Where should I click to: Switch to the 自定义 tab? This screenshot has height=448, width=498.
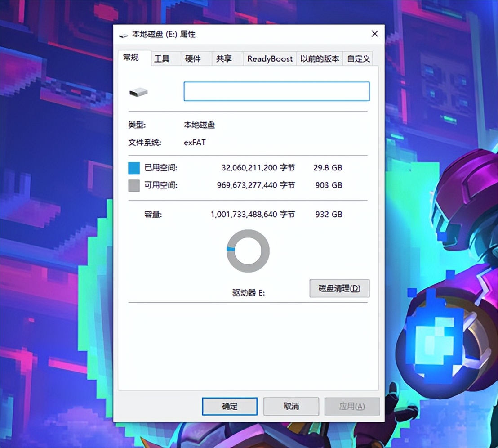358,59
